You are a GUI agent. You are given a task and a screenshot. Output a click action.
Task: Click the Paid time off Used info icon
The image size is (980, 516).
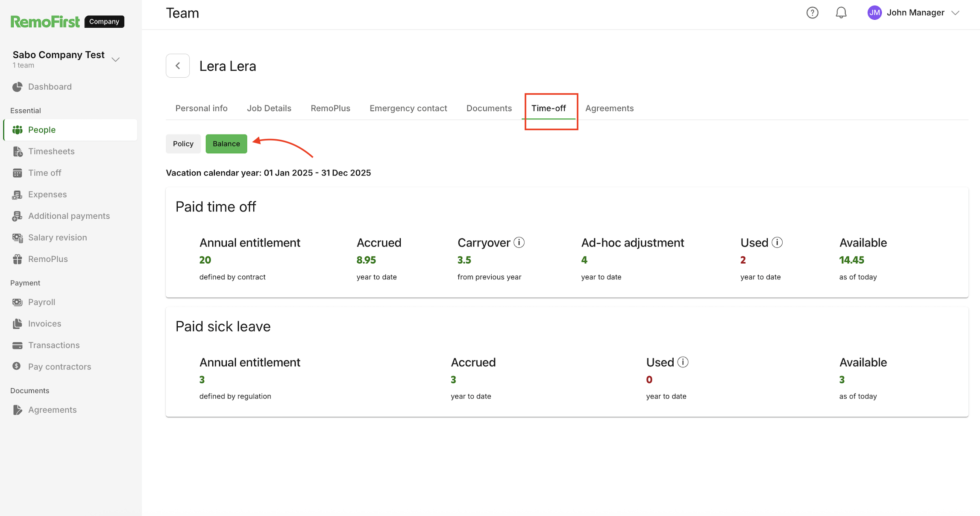click(777, 243)
